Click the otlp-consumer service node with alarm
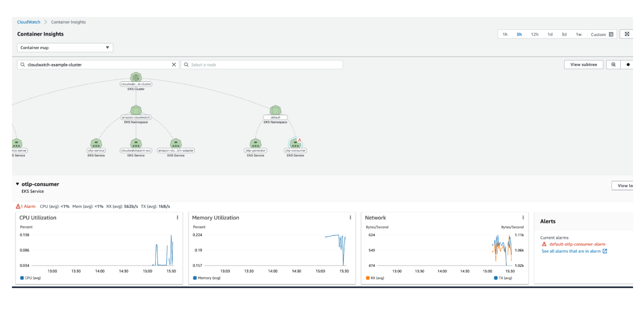 pos(295,144)
